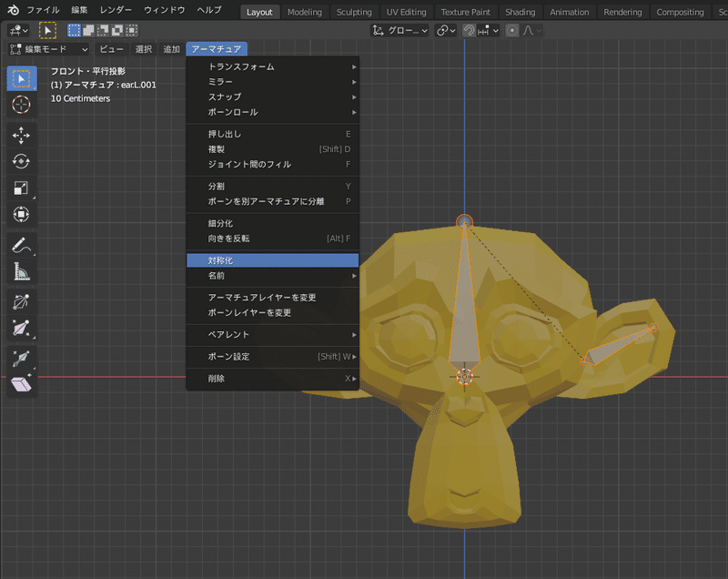Select the Measure ruler tool

[x=21, y=271]
